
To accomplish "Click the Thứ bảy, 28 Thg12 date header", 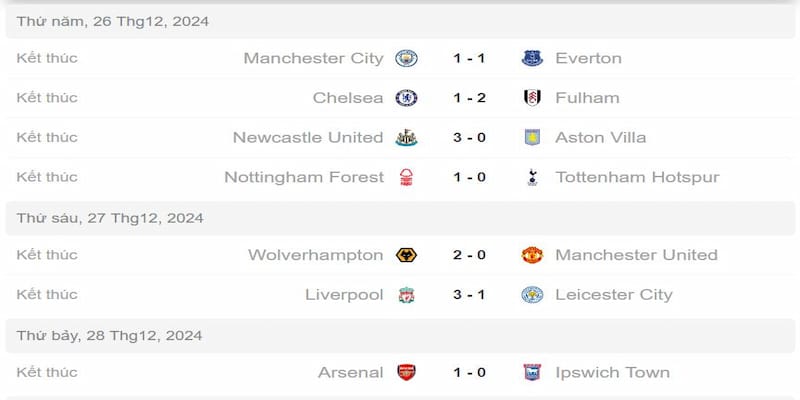I will coord(110,335).
